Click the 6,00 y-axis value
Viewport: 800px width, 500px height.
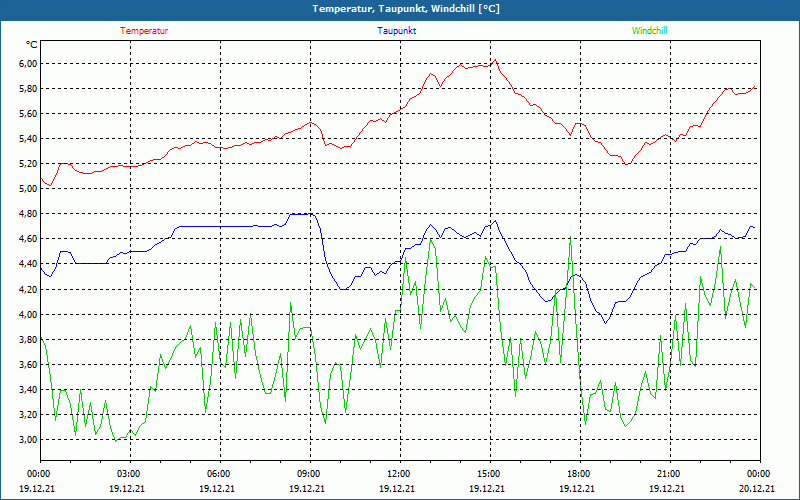pos(28,64)
